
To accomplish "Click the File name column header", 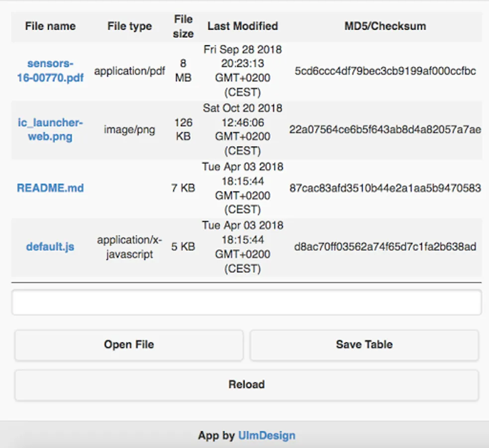I will (50, 26).
